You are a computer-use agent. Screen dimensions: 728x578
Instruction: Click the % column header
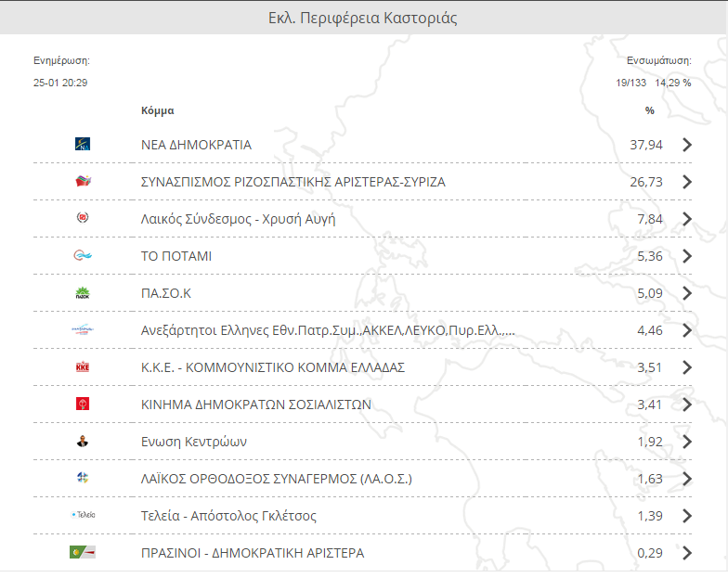[650, 110]
